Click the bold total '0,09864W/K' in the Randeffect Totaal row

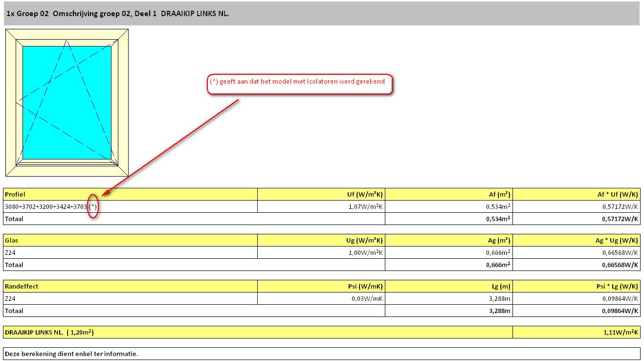620,311
